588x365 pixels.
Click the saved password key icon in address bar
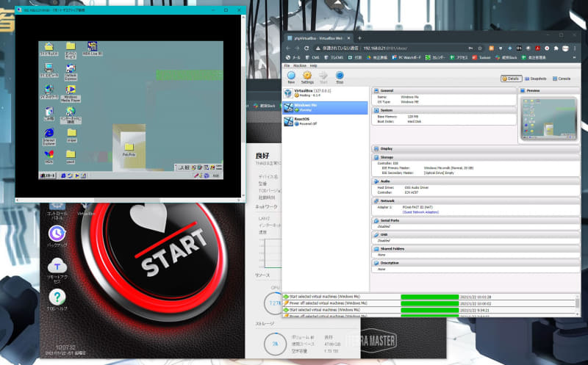[470, 48]
